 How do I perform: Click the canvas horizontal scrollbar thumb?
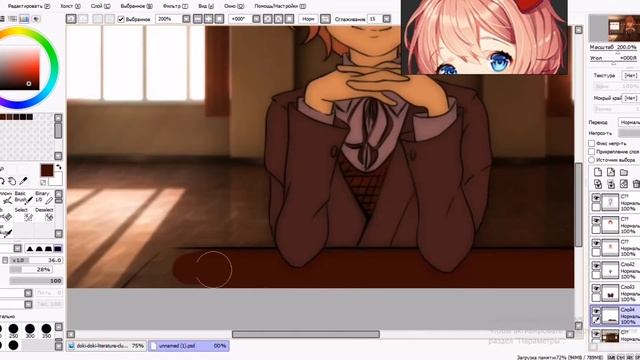pos(306,334)
